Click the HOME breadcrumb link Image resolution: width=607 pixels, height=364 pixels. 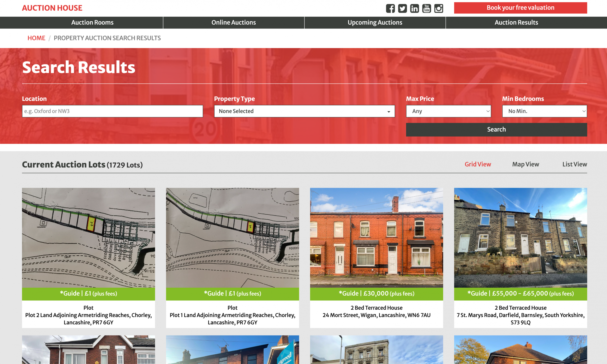coord(36,38)
